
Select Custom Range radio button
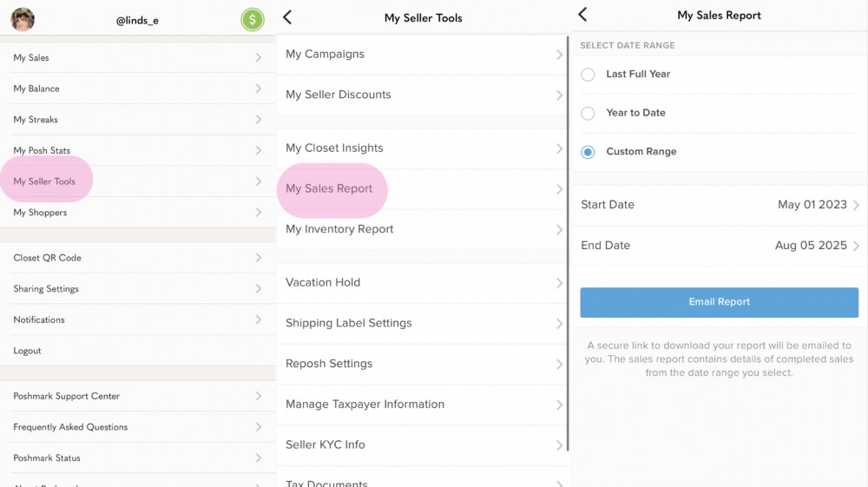588,152
